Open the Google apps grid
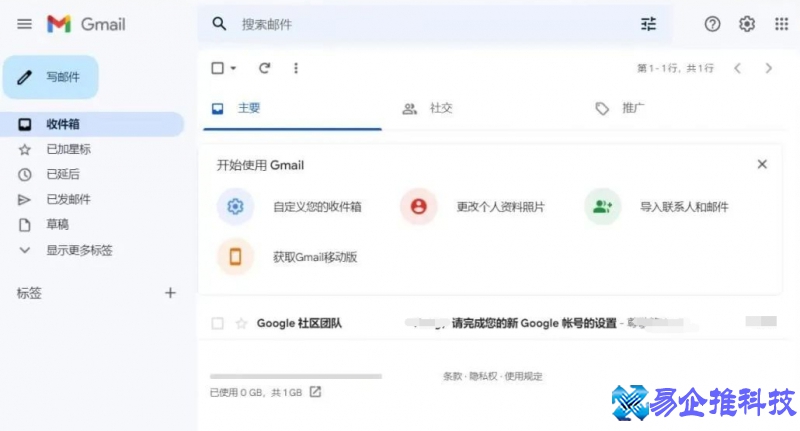This screenshot has height=431, width=800. [782, 24]
